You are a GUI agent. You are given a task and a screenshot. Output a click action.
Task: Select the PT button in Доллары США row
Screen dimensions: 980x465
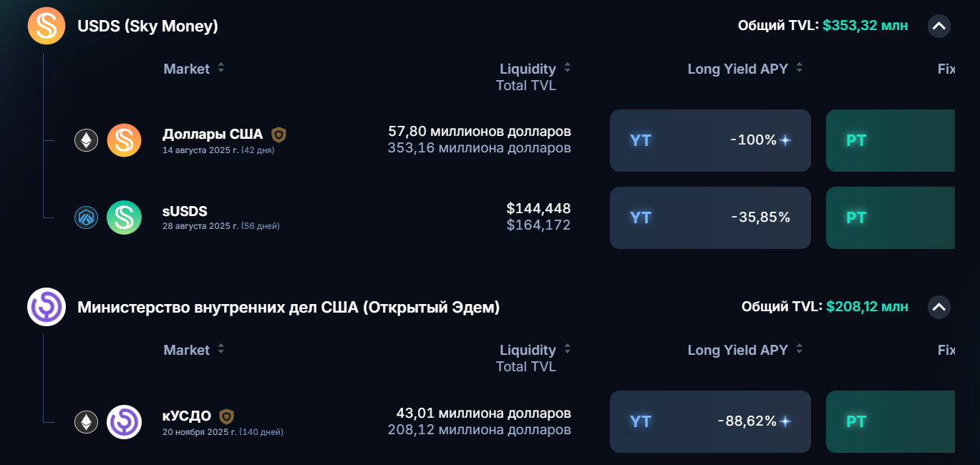[x=891, y=140]
